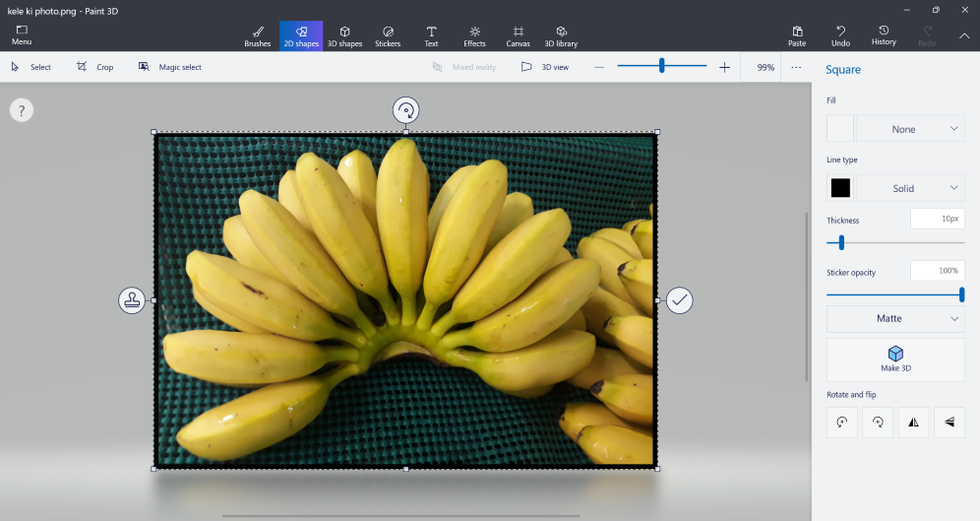Select the Brushes tool
The image size is (980, 521).
coord(258,36)
